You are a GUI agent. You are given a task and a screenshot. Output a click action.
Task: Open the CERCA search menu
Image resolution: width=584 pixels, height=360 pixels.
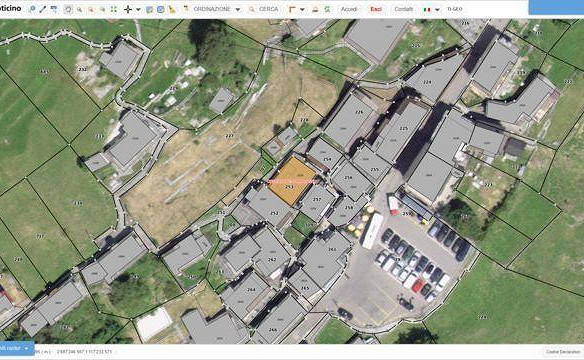264,9
